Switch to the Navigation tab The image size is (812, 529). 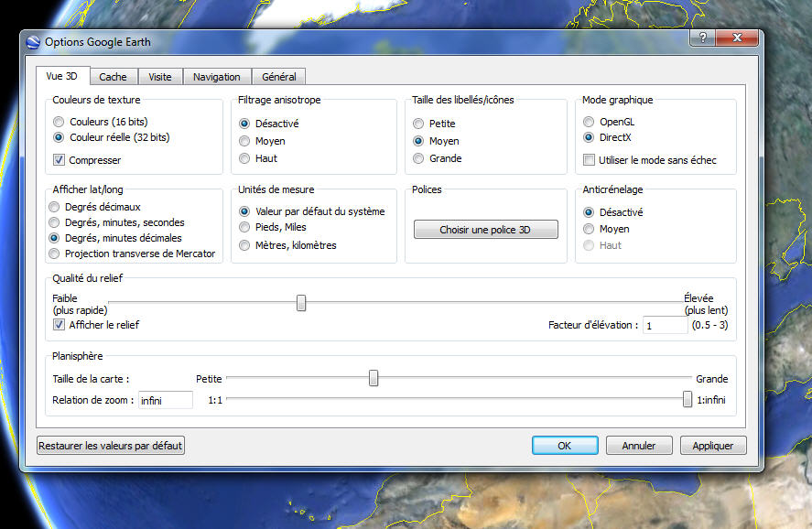pos(216,77)
